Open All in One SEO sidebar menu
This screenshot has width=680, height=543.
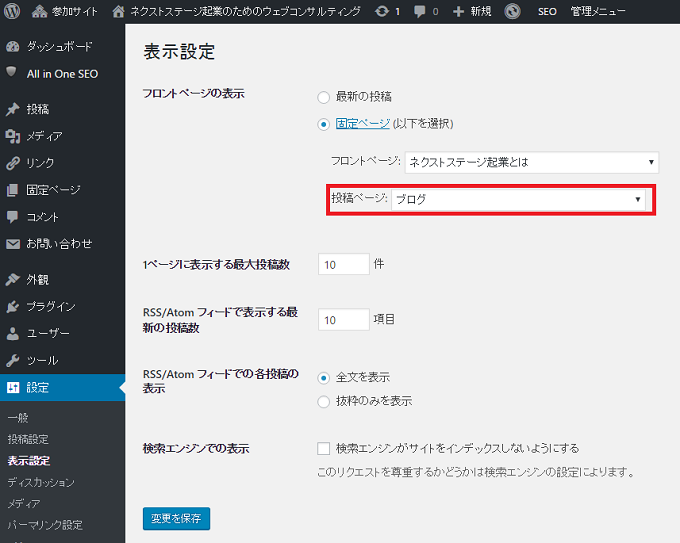62,74
